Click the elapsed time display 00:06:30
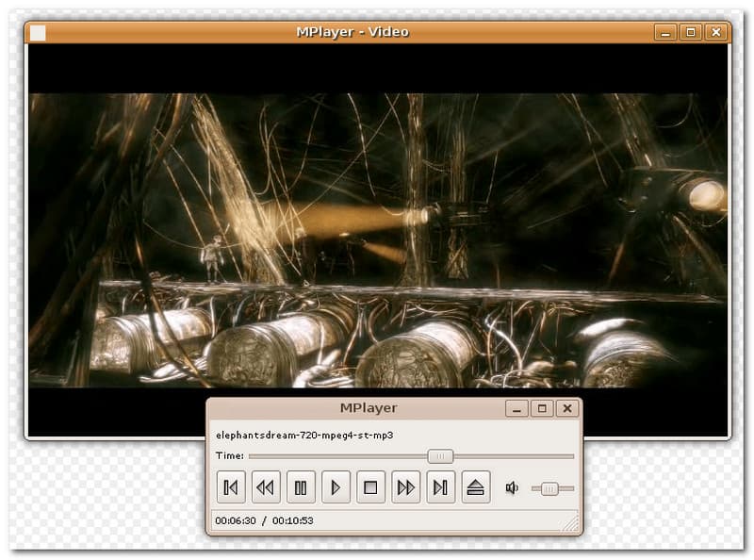754x560 pixels. click(235, 520)
